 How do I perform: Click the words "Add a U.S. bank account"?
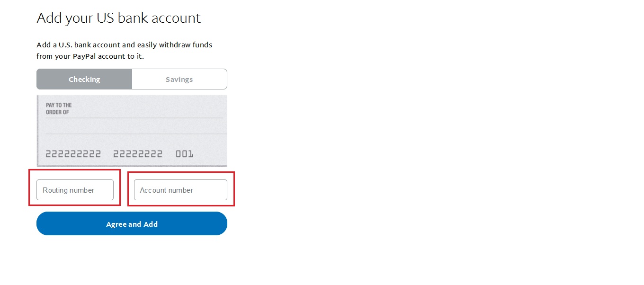79,45
